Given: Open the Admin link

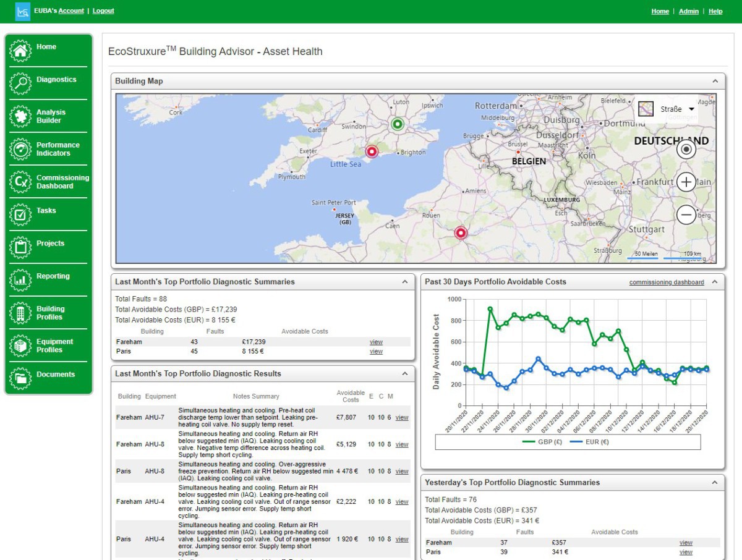Looking at the screenshot, I should pos(689,11).
